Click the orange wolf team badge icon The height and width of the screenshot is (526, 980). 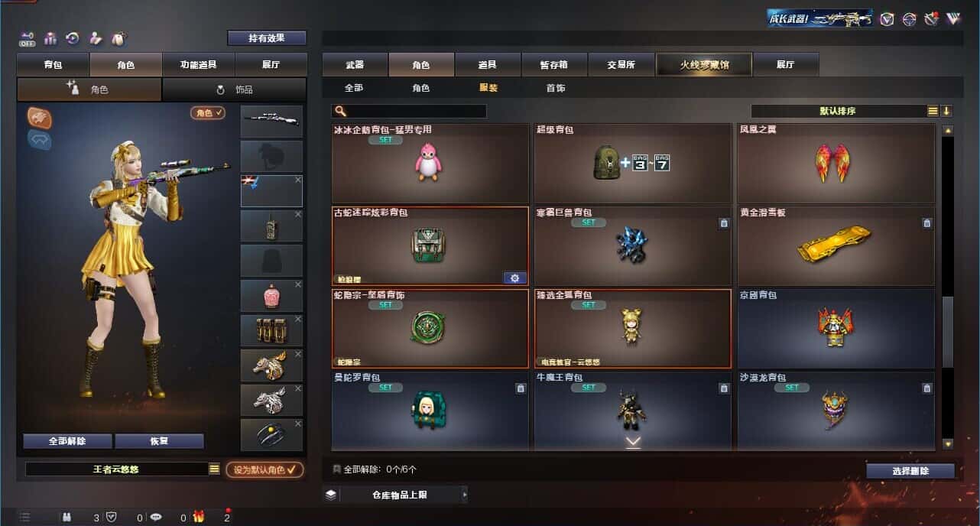point(39,116)
